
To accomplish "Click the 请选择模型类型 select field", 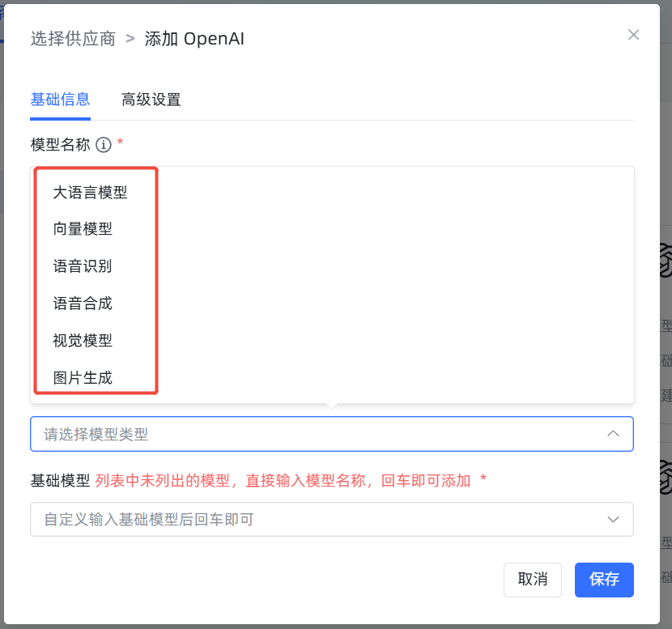I will point(332,434).
